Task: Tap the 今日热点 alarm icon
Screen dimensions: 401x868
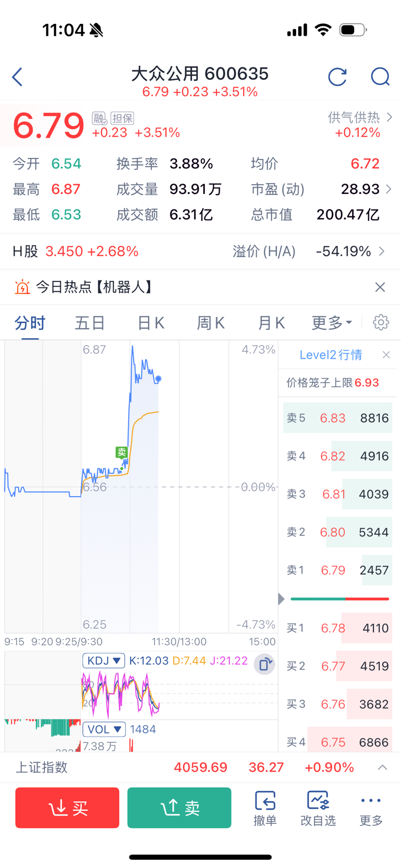Action: [22, 287]
